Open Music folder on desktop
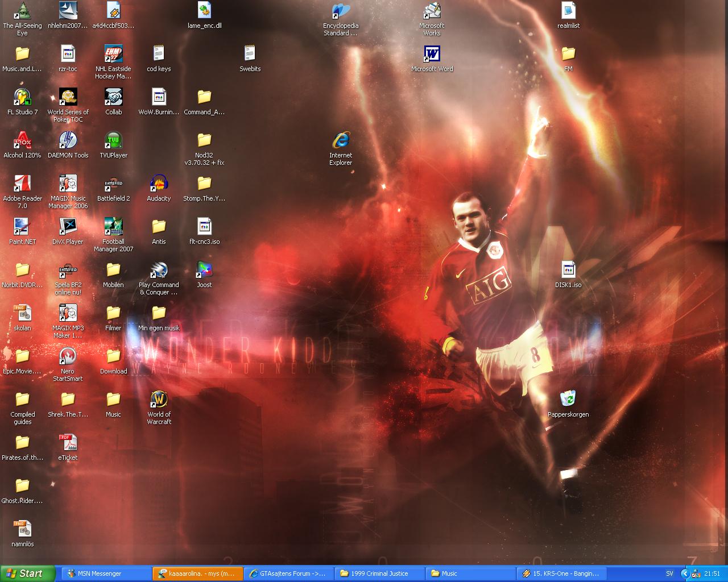728x582 pixels. click(113, 400)
